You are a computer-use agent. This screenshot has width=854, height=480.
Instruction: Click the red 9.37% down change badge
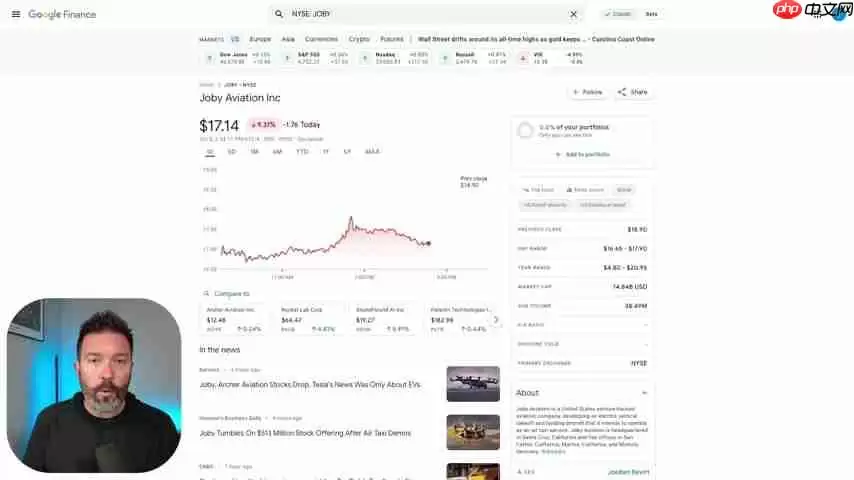click(263, 125)
